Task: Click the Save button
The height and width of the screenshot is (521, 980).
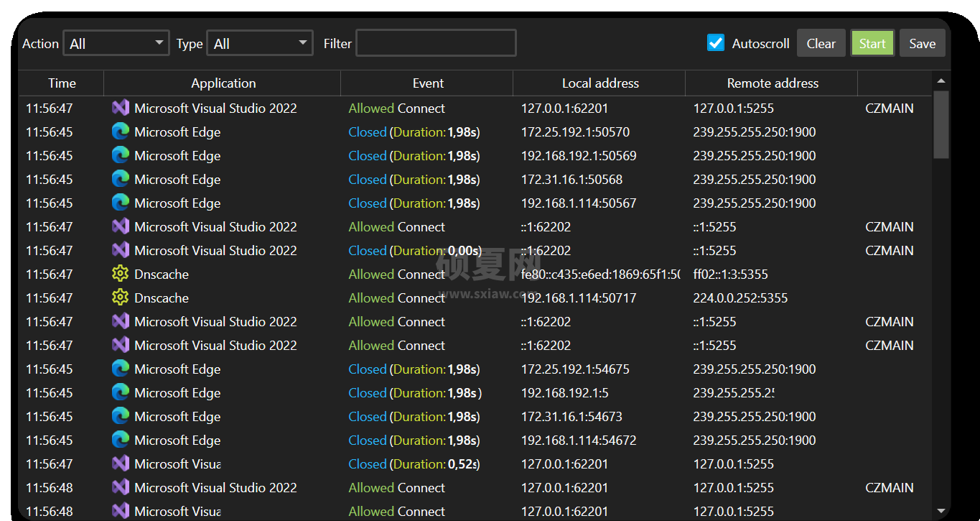Action: pos(922,43)
